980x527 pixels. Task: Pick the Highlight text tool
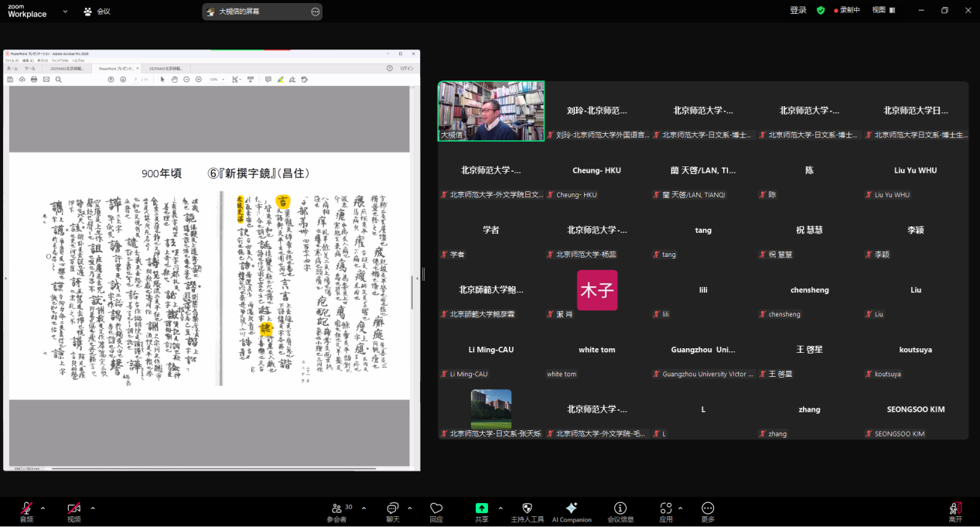(x=280, y=80)
